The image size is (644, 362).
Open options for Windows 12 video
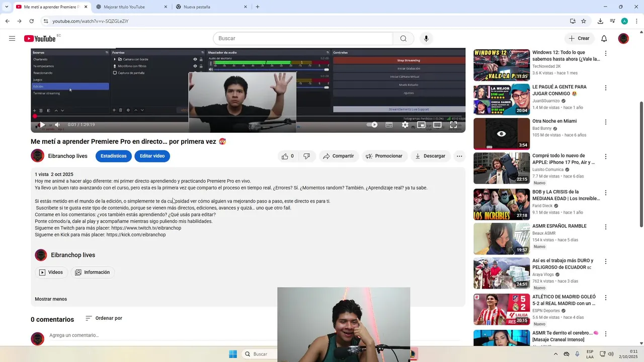606,53
